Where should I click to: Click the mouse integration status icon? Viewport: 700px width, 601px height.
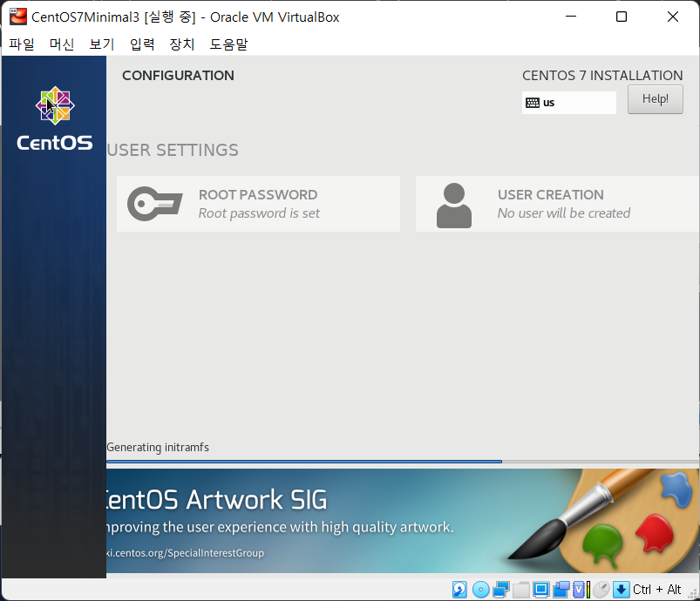pos(601,590)
